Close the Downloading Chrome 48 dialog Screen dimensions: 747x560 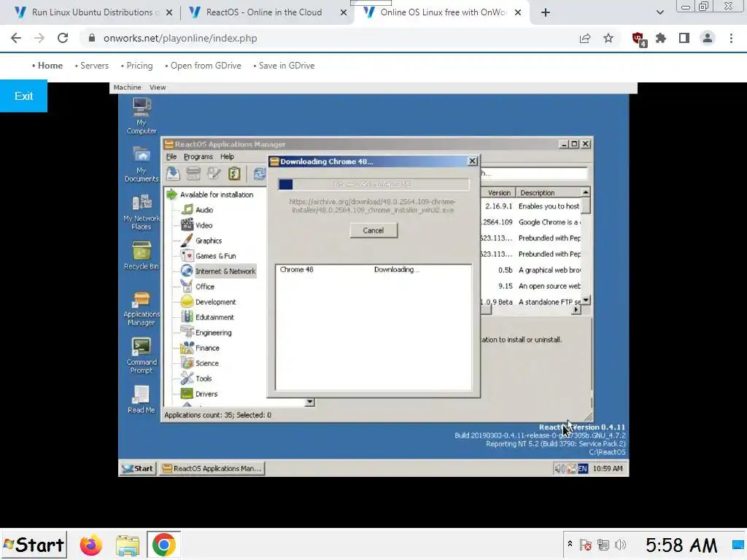click(473, 161)
